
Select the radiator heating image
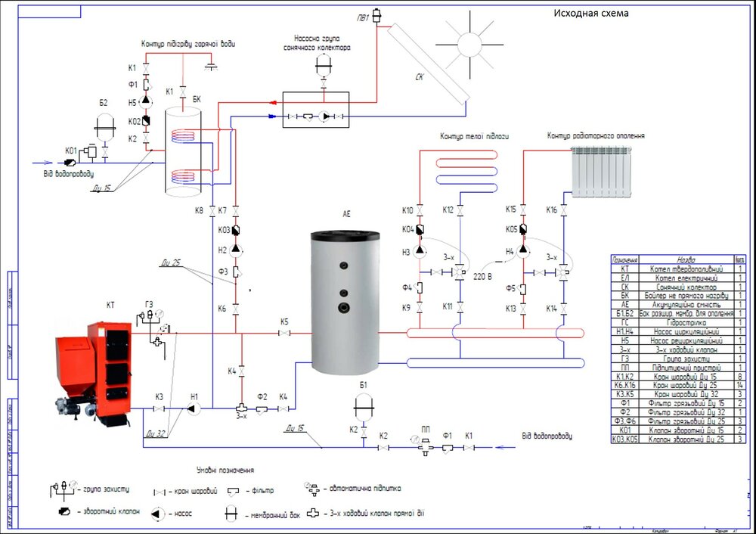click(x=601, y=172)
